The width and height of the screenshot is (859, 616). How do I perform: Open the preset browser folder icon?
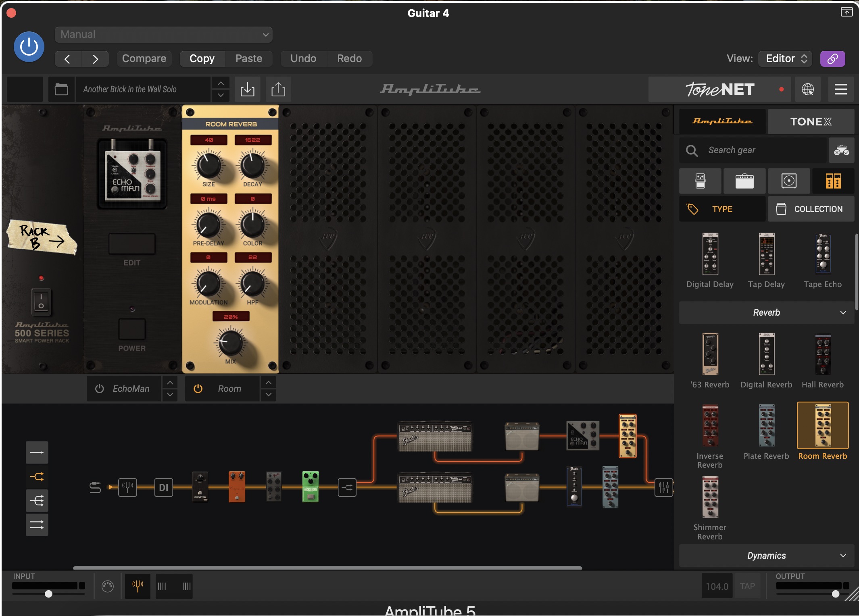click(61, 89)
